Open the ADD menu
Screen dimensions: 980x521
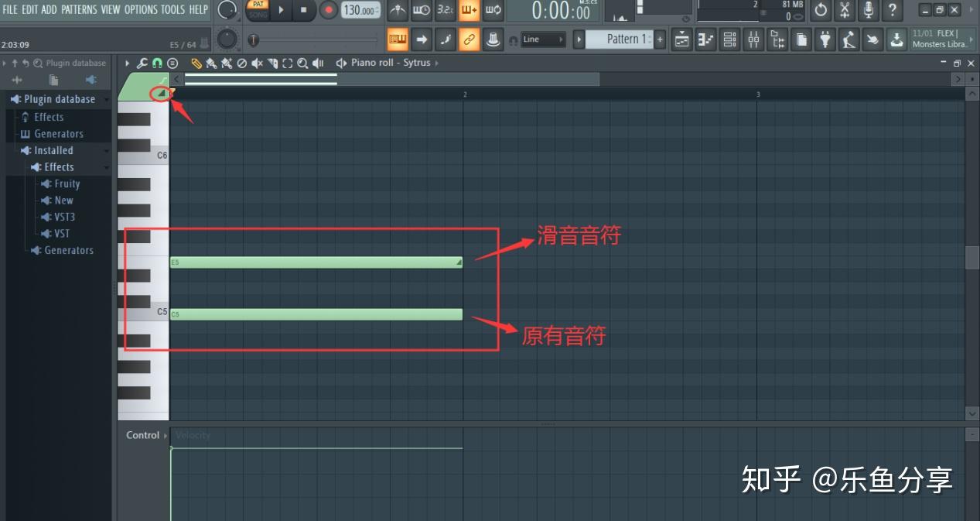point(50,9)
